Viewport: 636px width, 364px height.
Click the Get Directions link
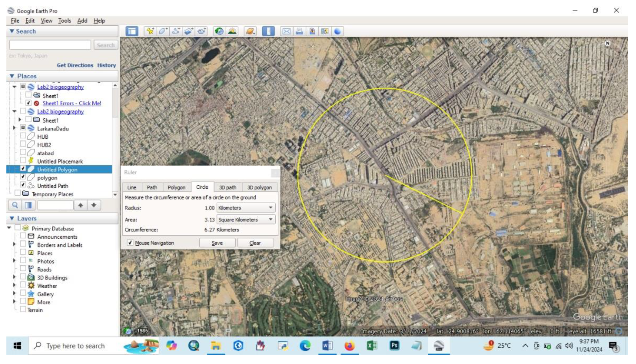click(x=75, y=65)
